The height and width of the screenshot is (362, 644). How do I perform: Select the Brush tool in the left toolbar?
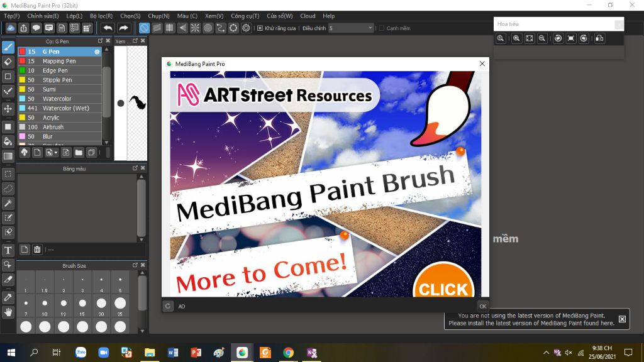[8, 47]
